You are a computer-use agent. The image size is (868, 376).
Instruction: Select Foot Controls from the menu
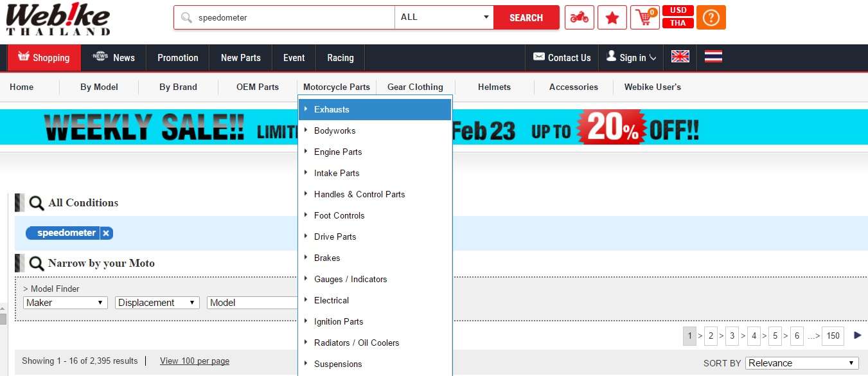click(375, 215)
